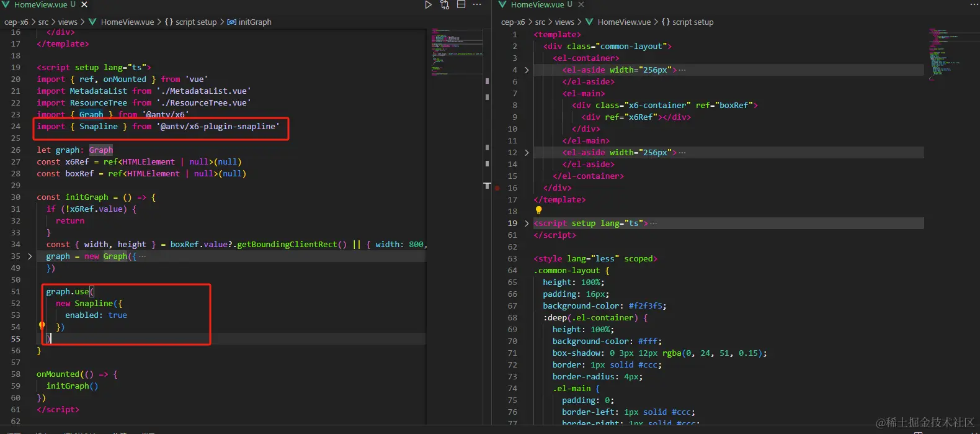
Task: Click the #fff background-color value on line 70
Action: pyautogui.click(x=648, y=341)
